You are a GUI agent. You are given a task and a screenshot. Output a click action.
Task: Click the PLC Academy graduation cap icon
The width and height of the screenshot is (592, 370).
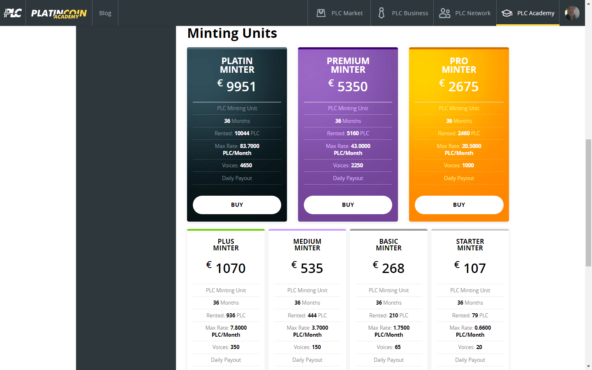click(x=507, y=13)
